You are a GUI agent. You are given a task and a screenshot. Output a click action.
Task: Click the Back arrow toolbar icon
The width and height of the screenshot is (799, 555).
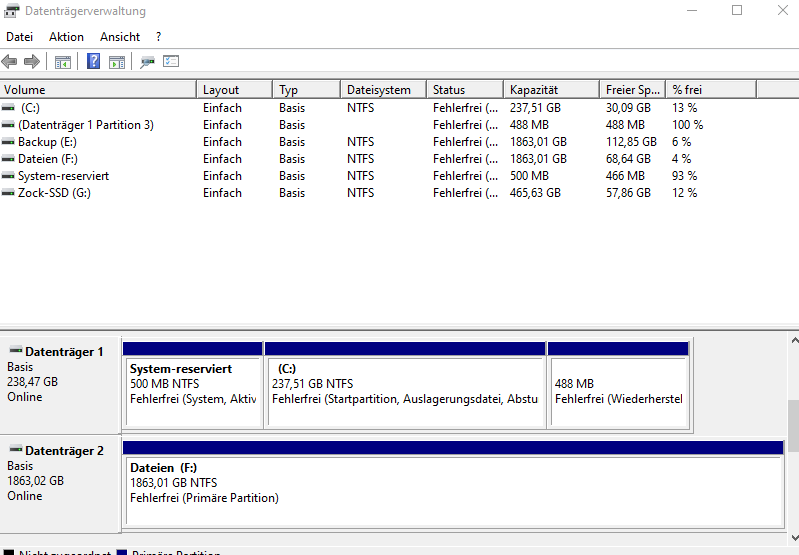(9, 62)
